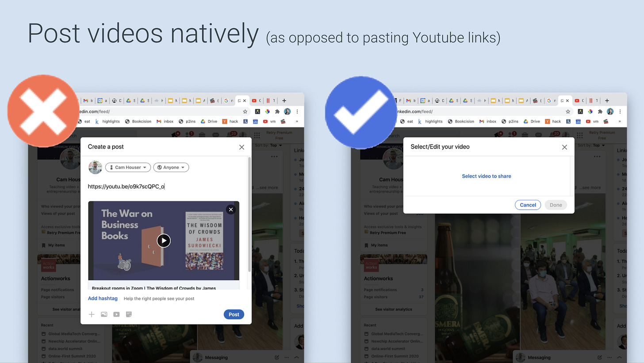Click the video thumbnail of The War on Business Books
Viewport: 644px width, 363px height.
click(x=164, y=241)
